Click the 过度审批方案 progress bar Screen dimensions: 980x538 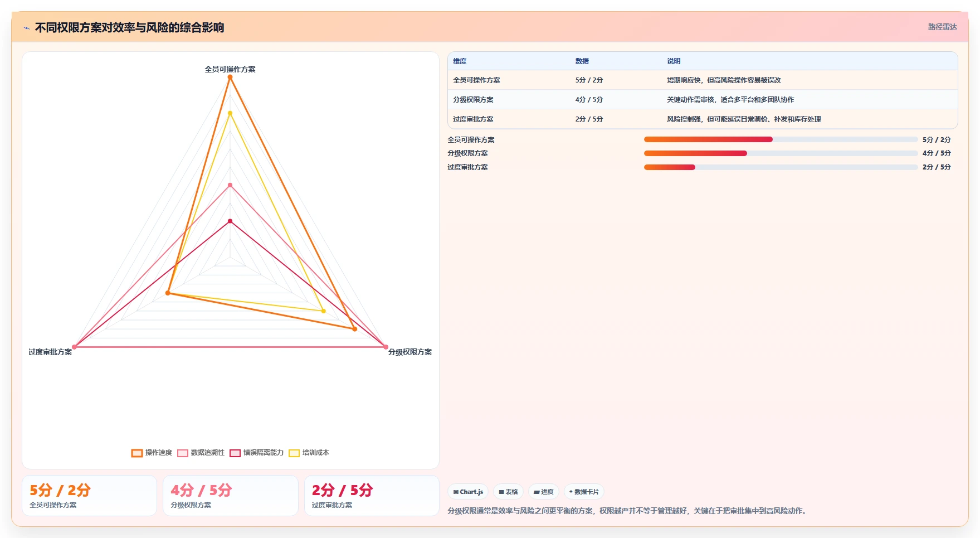pos(781,167)
